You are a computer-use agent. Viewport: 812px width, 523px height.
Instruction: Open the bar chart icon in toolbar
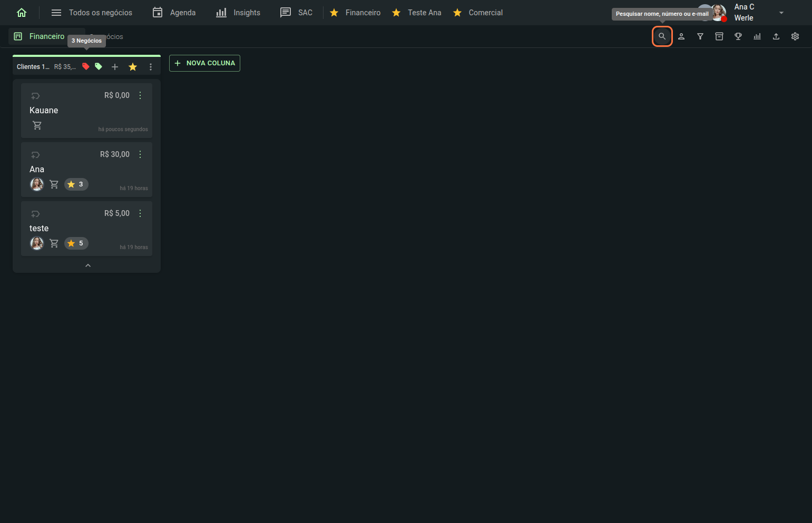coord(757,36)
